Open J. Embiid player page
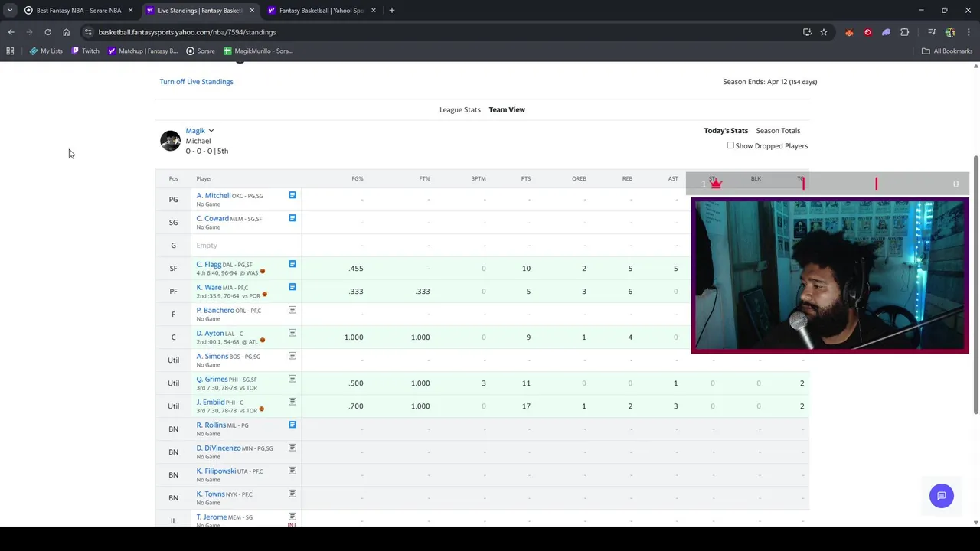 [211, 403]
